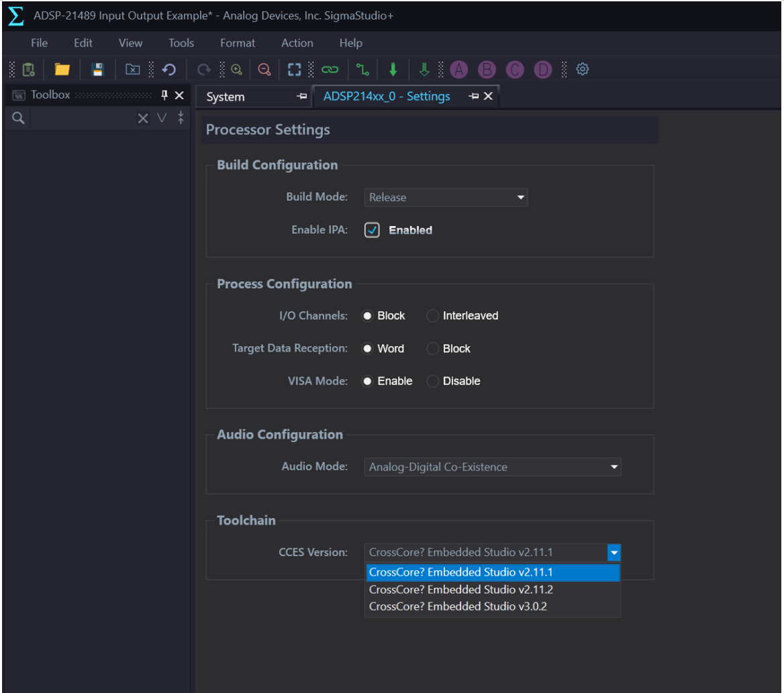784x693 pixels.
Task: Click the green link icon
Action: pyautogui.click(x=330, y=70)
